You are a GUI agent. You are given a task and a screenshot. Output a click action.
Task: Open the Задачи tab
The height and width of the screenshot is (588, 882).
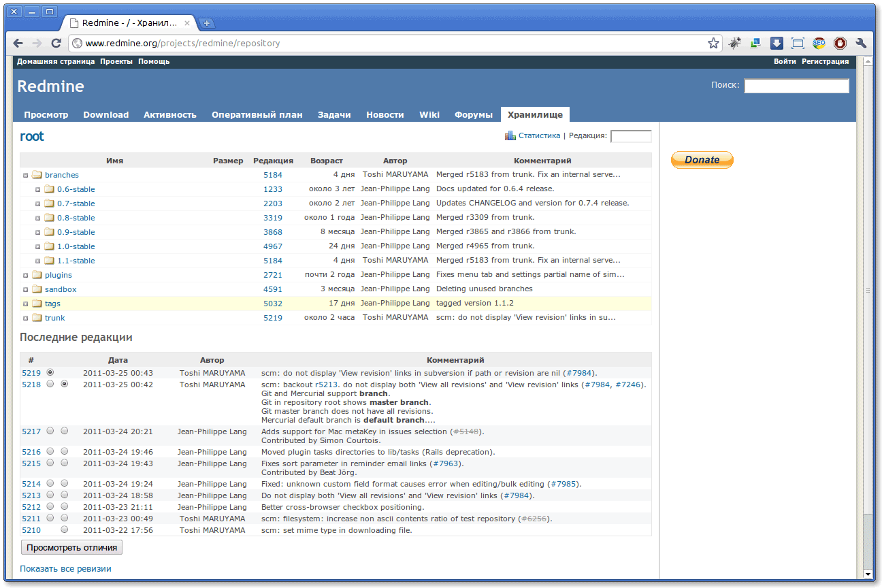click(x=334, y=114)
